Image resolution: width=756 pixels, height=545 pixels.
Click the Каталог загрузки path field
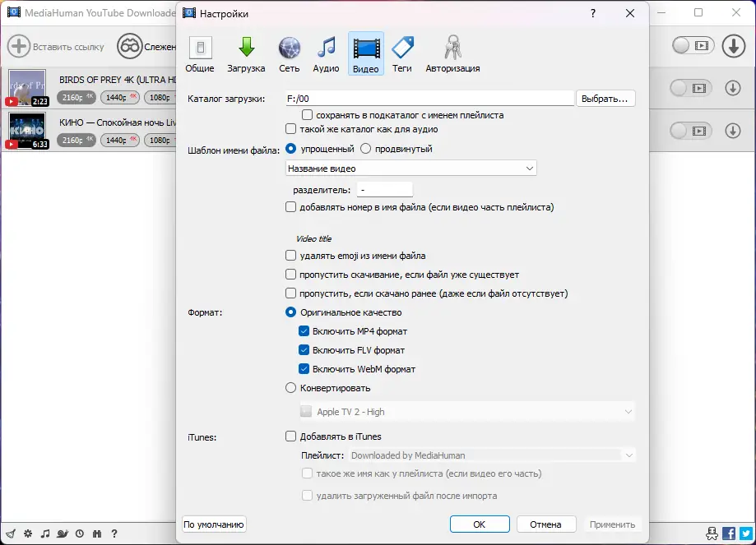pos(429,99)
